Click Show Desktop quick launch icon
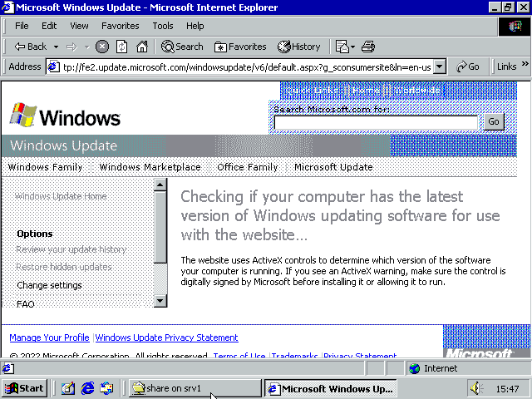This screenshot has width=532, height=399. pos(68,388)
